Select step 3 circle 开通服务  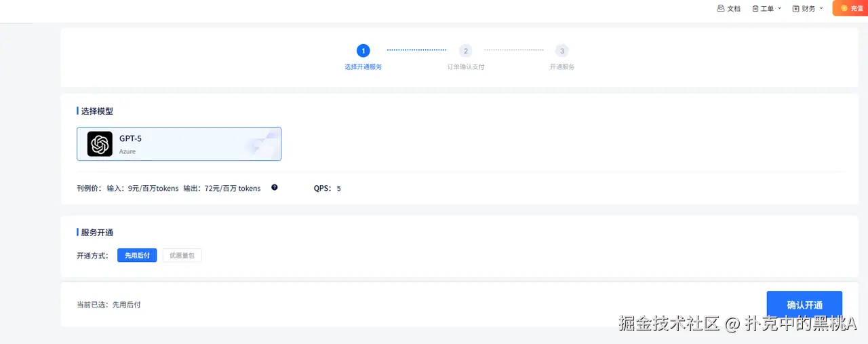coord(561,50)
